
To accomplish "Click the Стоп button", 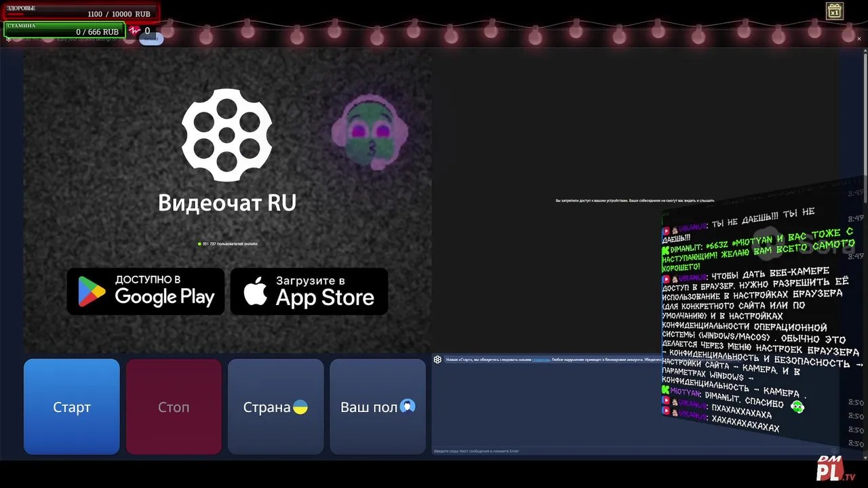I will 174,407.
